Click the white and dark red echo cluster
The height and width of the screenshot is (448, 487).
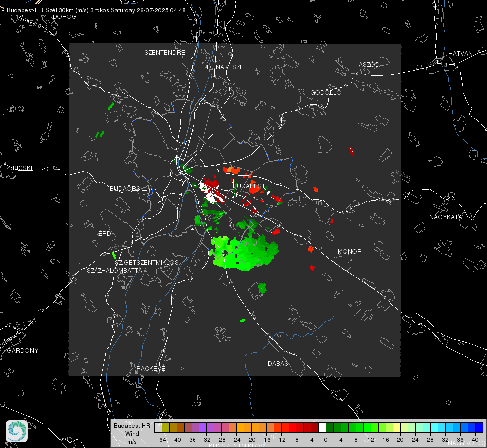point(212,191)
